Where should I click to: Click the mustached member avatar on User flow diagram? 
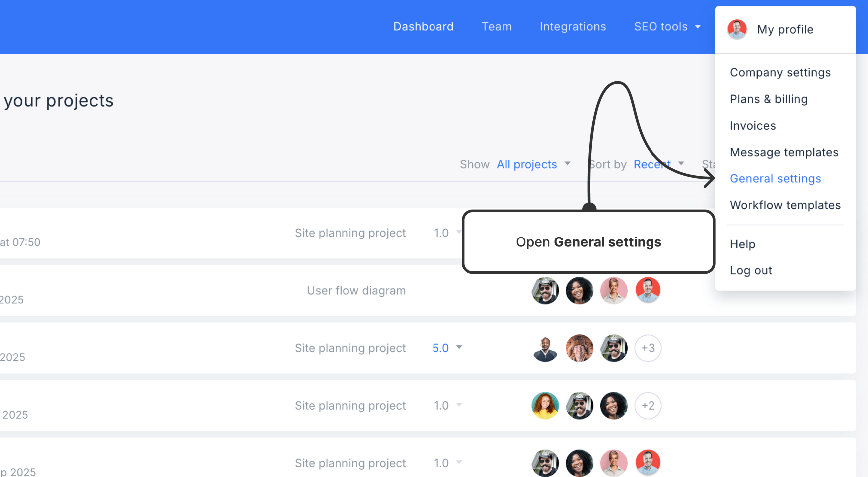pyautogui.click(x=545, y=290)
